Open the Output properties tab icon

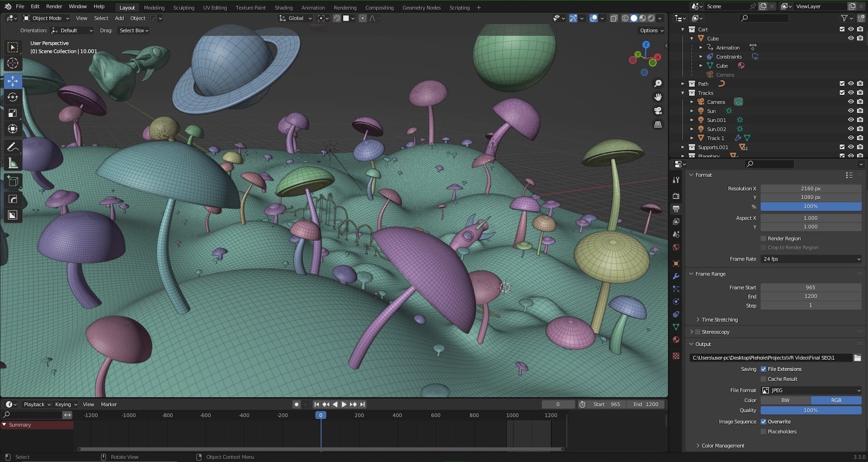[x=676, y=209]
